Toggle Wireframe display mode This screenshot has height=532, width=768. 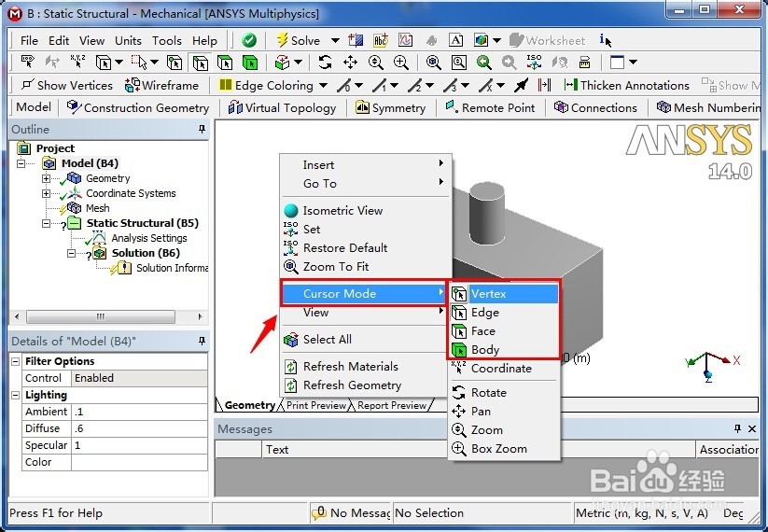pos(161,86)
